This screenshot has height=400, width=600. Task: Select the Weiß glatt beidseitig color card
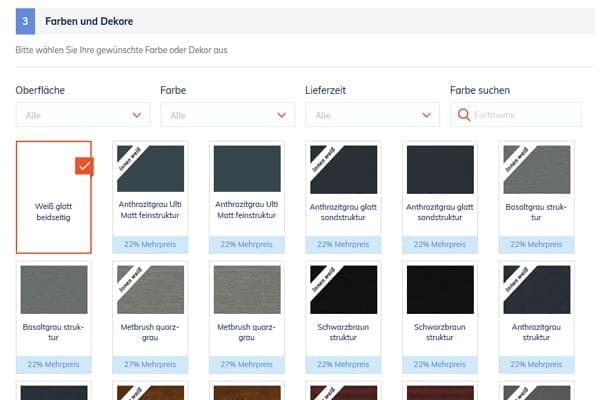click(x=54, y=197)
